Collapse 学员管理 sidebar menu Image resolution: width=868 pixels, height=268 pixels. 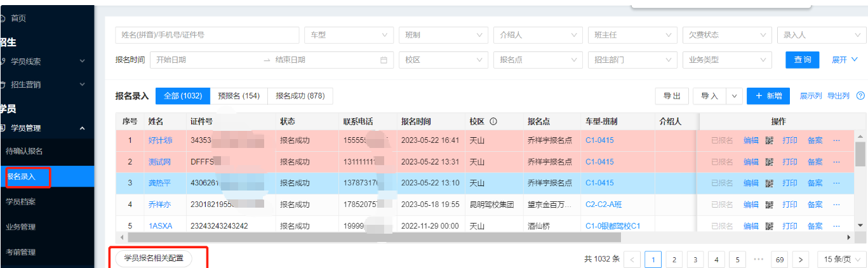[x=82, y=128]
